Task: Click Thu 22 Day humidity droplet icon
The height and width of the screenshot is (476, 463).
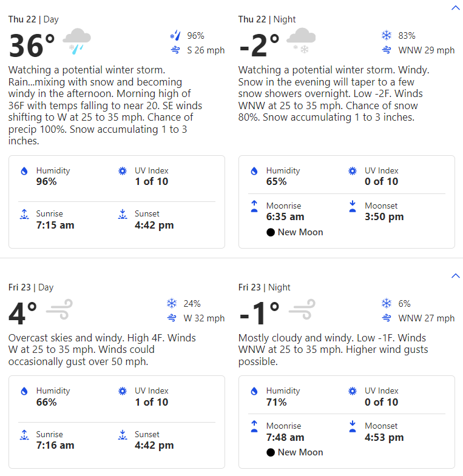Action: tap(24, 172)
